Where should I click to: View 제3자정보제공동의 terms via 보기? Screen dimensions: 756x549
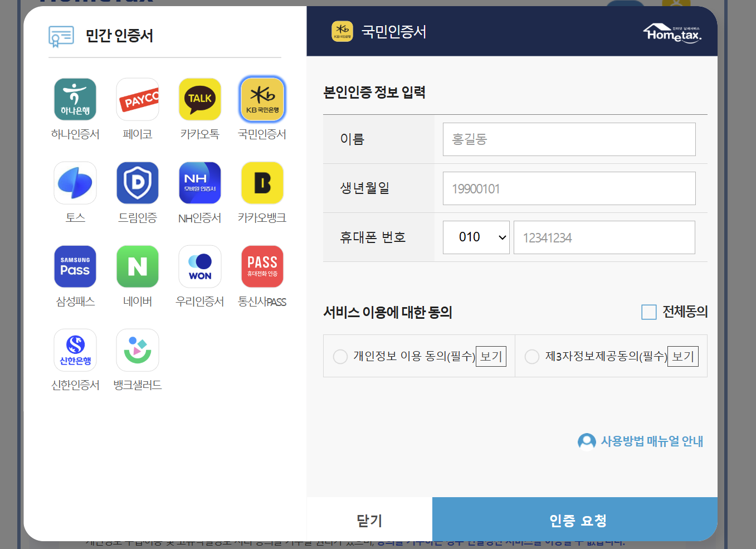[x=683, y=357]
